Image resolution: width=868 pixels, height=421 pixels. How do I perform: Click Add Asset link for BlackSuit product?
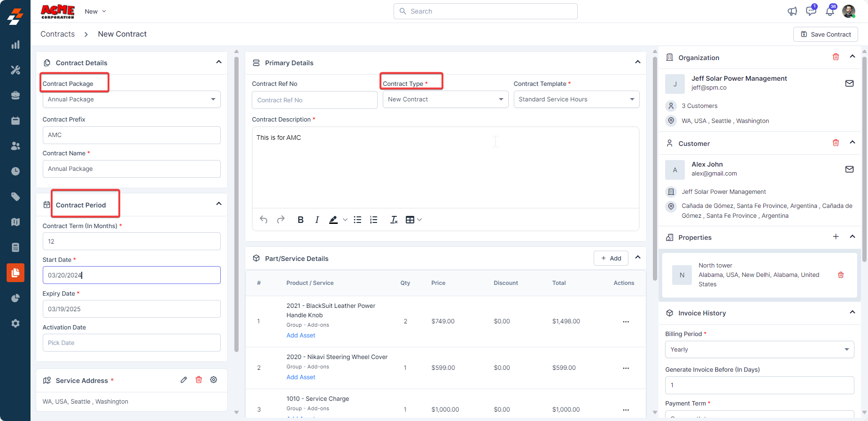[x=301, y=336]
